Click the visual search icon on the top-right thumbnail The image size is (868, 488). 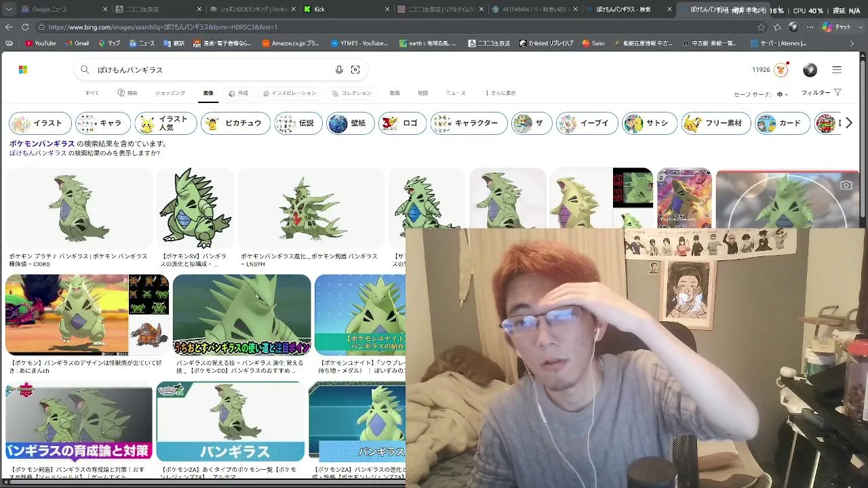846,185
